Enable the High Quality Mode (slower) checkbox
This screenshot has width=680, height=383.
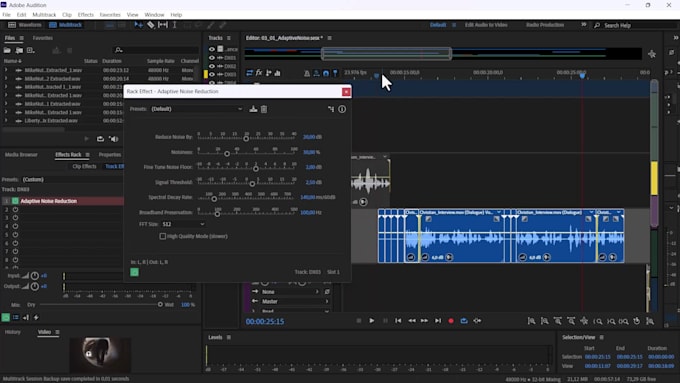163,236
